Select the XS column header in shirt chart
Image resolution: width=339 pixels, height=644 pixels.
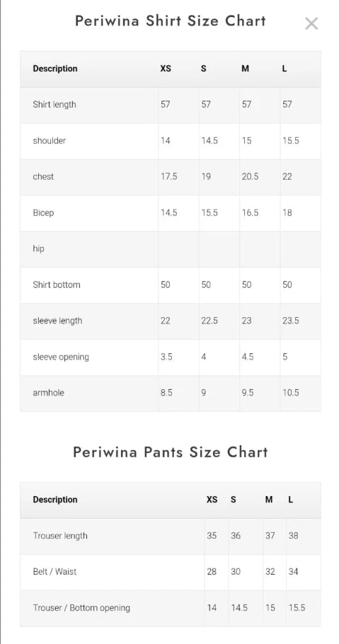166,69
